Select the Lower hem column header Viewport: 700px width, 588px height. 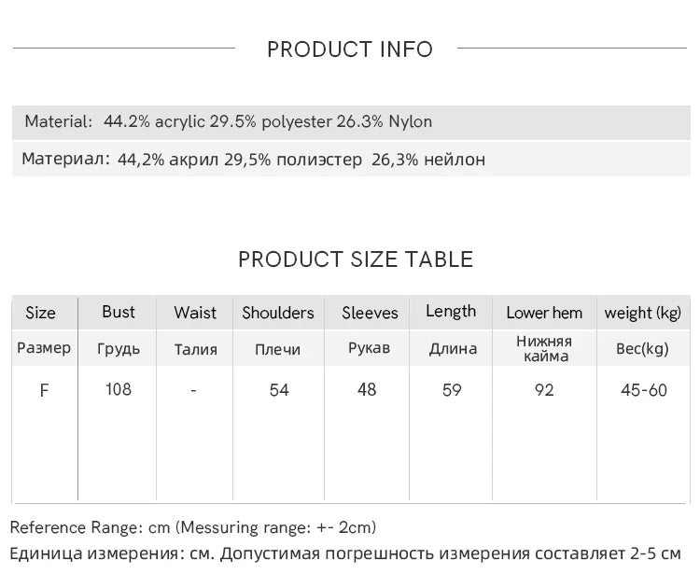[544, 313]
